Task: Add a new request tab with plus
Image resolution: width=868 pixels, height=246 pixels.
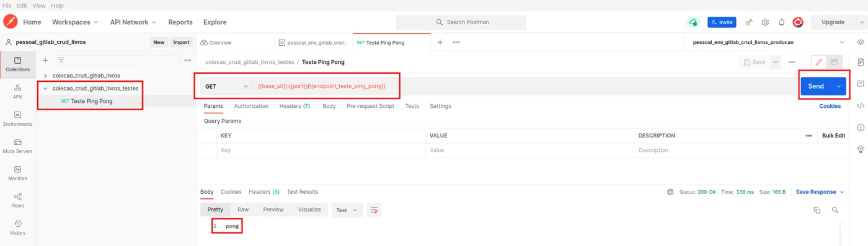Action: [x=440, y=42]
